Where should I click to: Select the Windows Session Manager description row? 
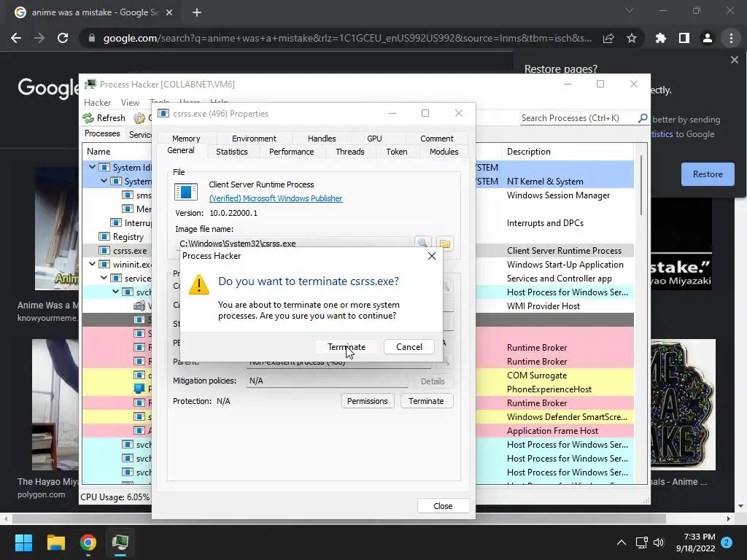pyautogui.click(x=558, y=195)
